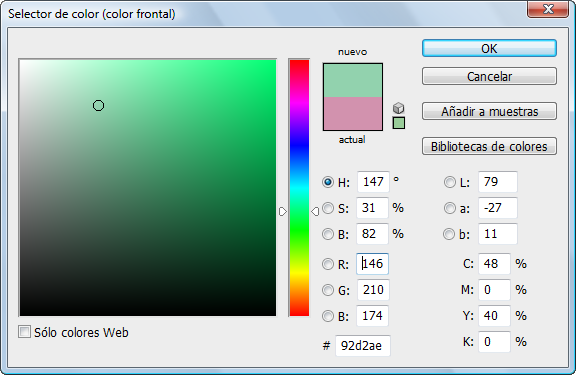Click the L field showing 79
Screen dimensions: 576x375
click(x=498, y=182)
